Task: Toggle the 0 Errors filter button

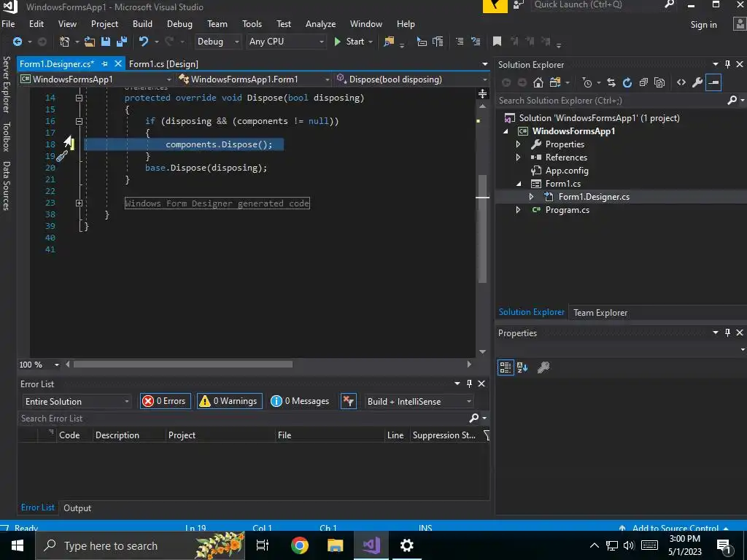Action: click(x=166, y=401)
